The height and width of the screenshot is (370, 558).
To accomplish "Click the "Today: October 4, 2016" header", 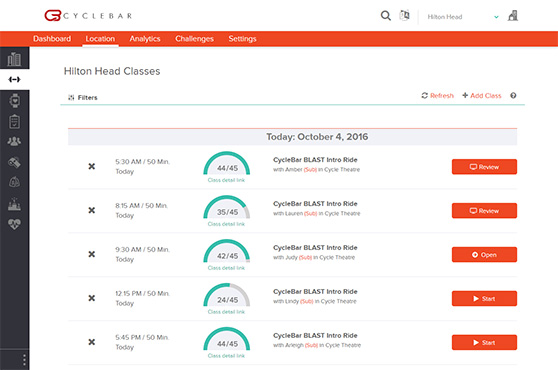I will [x=317, y=137].
